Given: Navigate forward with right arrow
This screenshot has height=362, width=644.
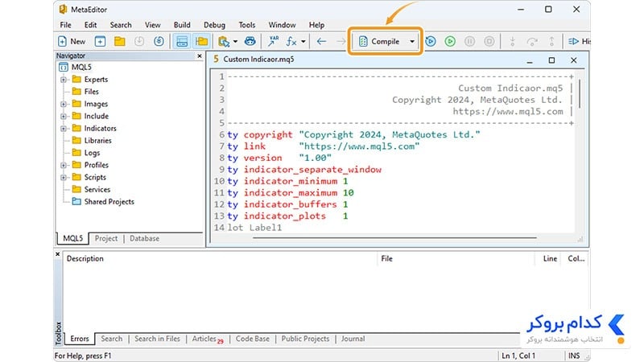Looking at the screenshot, I should [341, 42].
